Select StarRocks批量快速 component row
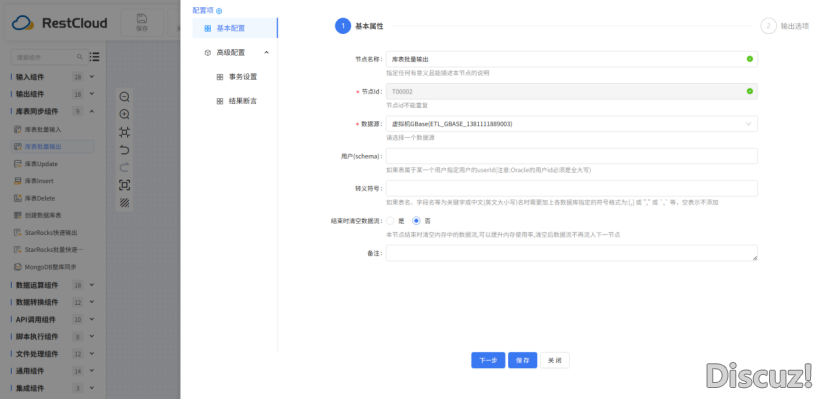Viewport: 829px width, 400px height. tap(52, 249)
